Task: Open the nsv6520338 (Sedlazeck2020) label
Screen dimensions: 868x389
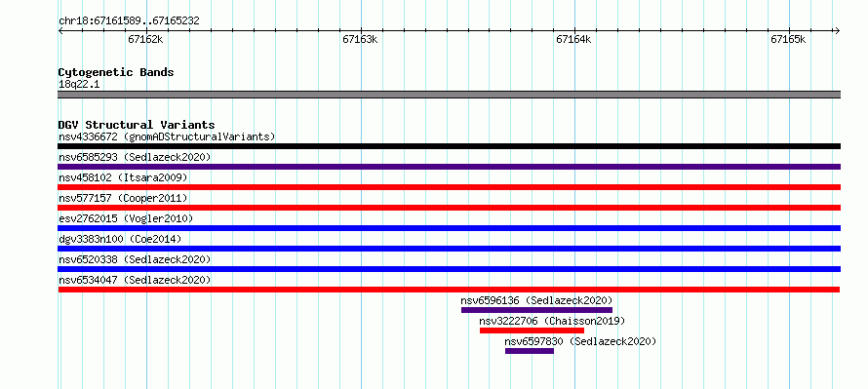Action: pos(135,259)
